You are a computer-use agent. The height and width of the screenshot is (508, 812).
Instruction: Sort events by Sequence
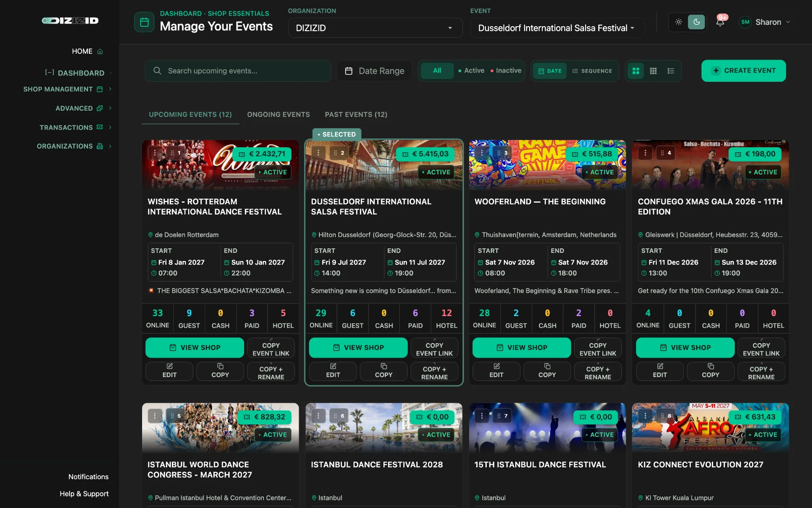click(592, 71)
